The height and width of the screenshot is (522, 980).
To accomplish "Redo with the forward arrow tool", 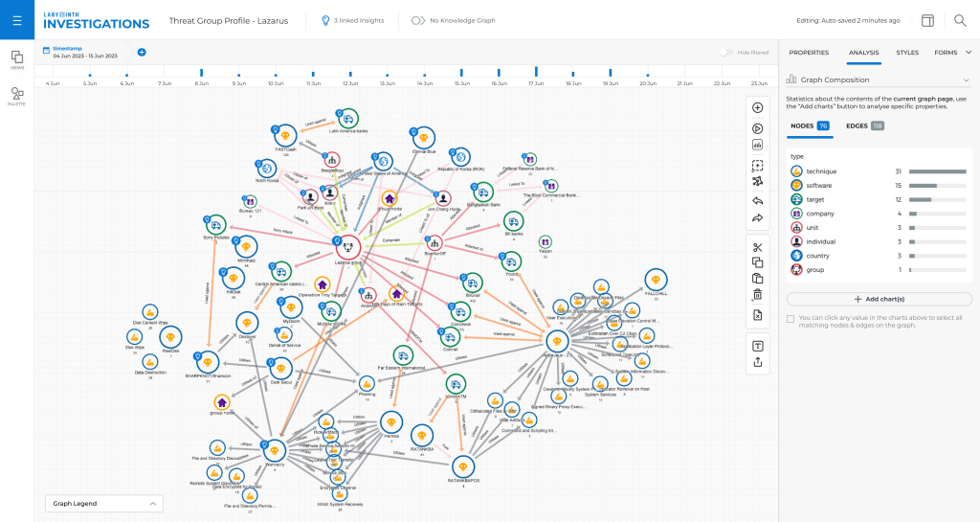I will pos(758,218).
